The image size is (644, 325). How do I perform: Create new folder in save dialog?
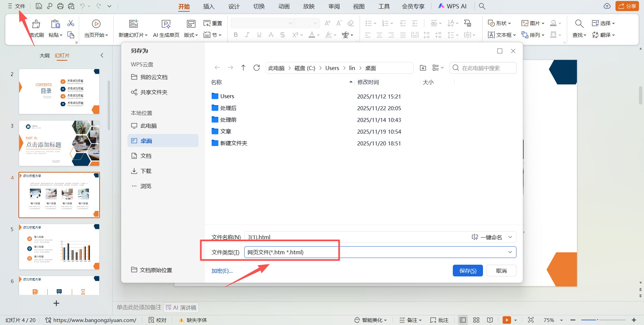[423, 68]
